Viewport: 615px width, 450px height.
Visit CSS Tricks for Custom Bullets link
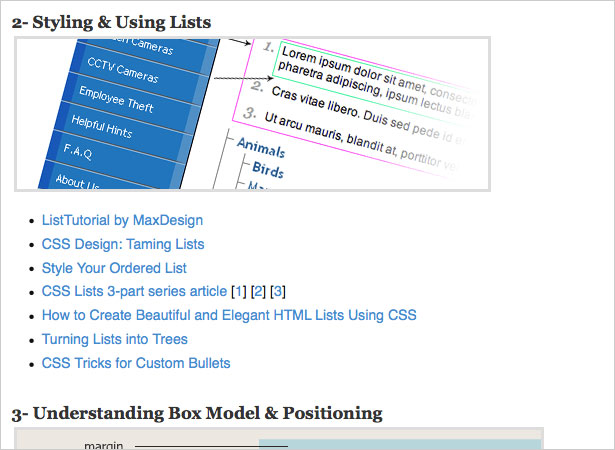(136, 363)
